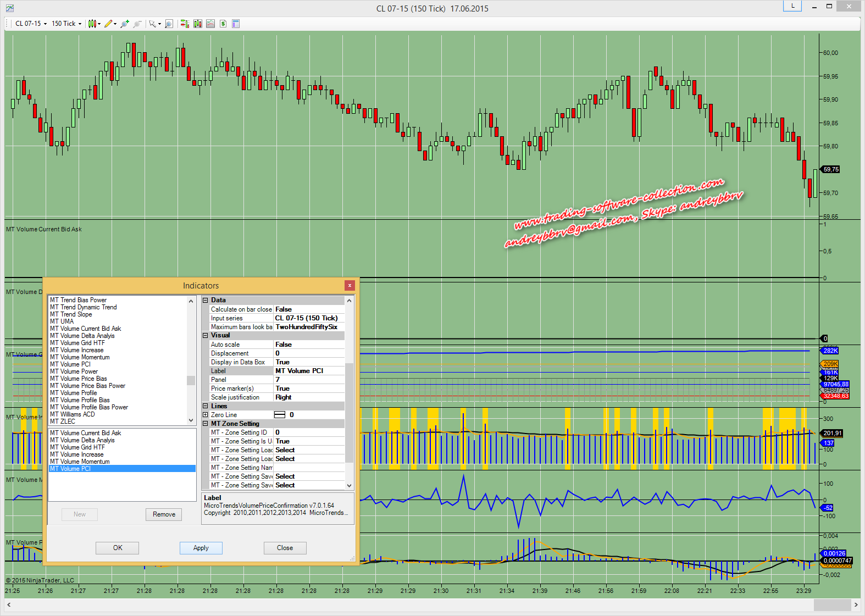The height and width of the screenshot is (616, 865).
Task: Collapse the MT Zone Setting section
Action: [x=206, y=424]
